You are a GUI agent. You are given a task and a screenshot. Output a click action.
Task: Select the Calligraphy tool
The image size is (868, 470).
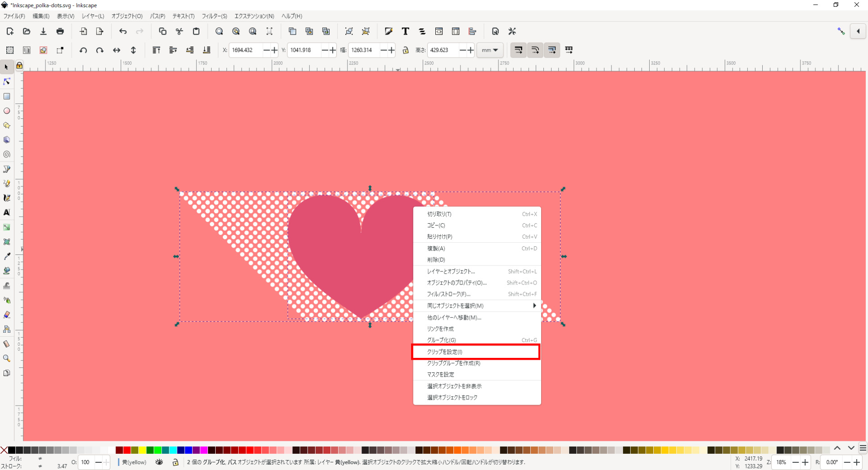pyautogui.click(x=7, y=198)
